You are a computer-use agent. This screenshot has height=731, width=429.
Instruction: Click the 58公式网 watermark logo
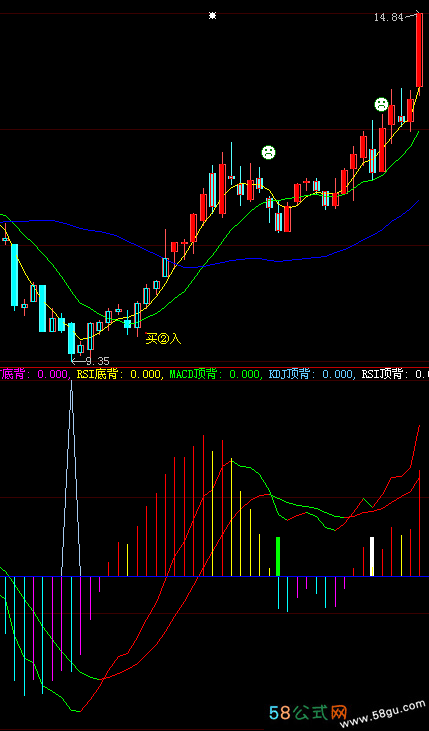(308, 712)
